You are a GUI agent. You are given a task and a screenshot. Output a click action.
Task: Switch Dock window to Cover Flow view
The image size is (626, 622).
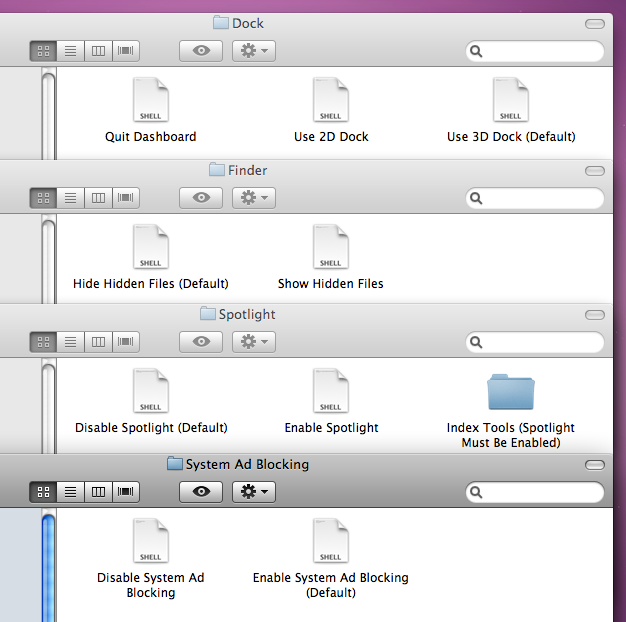point(126,51)
